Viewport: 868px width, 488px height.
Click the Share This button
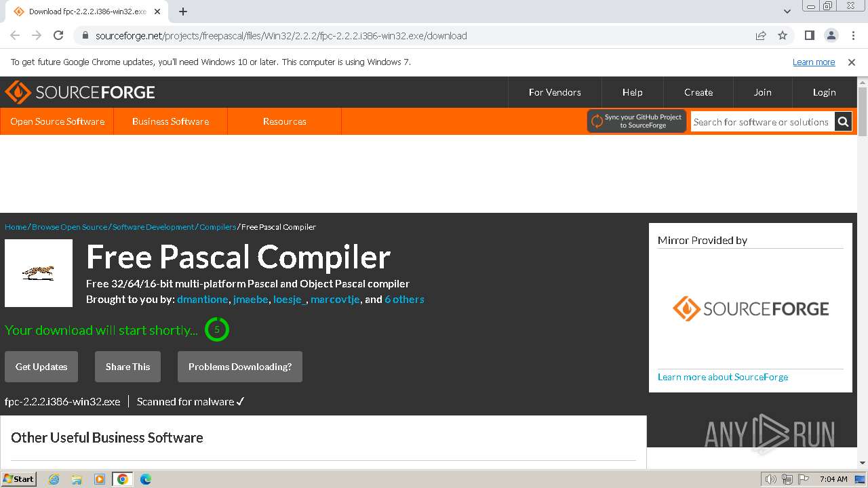pyautogui.click(x=127, y=367)
